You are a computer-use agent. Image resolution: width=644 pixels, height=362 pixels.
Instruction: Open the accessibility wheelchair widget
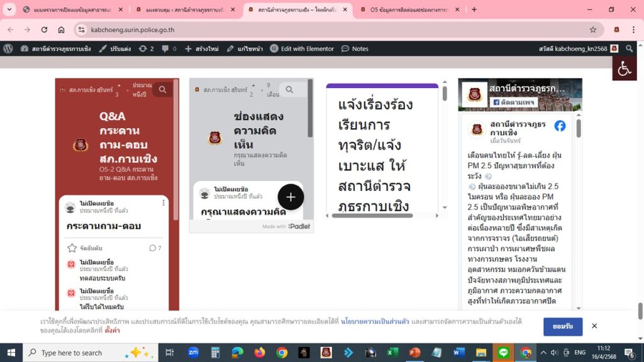625,69
